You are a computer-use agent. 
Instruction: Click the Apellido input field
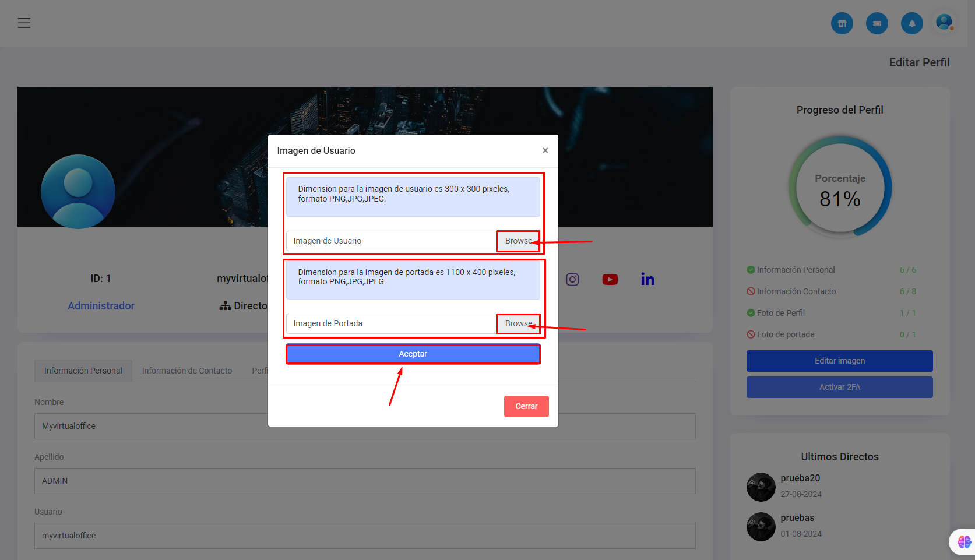(x=365, y=481)
